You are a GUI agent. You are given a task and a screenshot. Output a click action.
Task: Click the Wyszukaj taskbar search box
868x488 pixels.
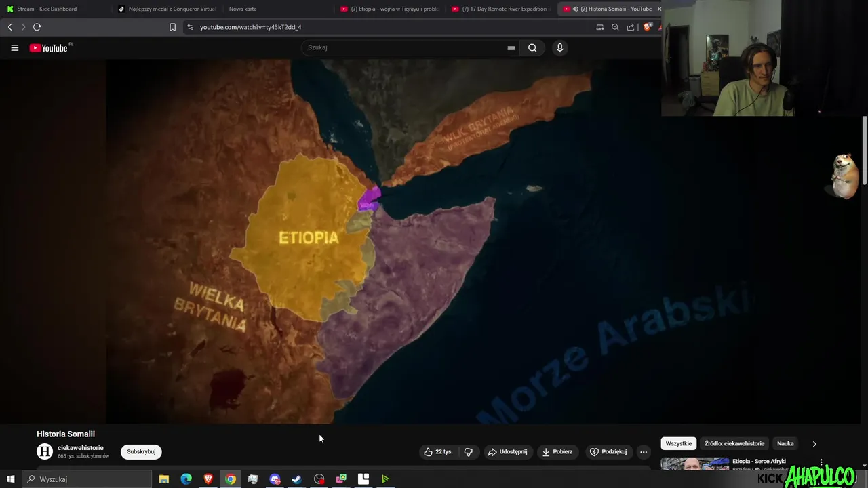click(87, 479)
